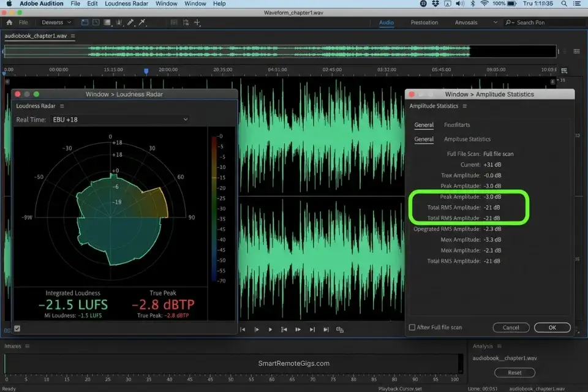Select the waveform view icon after Dewerss dropdown
This screenshot has height=392, width=588.
click(x=85, y=23)
